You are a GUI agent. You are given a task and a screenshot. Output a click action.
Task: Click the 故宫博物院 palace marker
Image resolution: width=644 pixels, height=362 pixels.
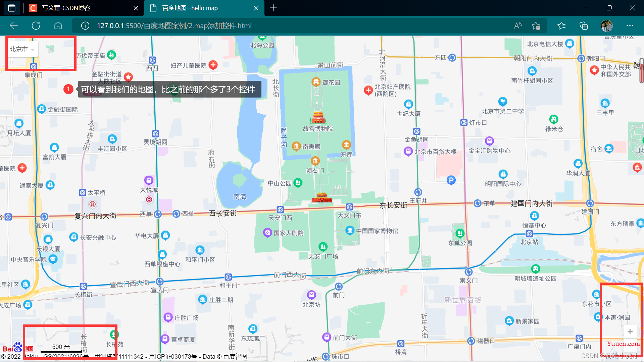(x=318, y=117)
